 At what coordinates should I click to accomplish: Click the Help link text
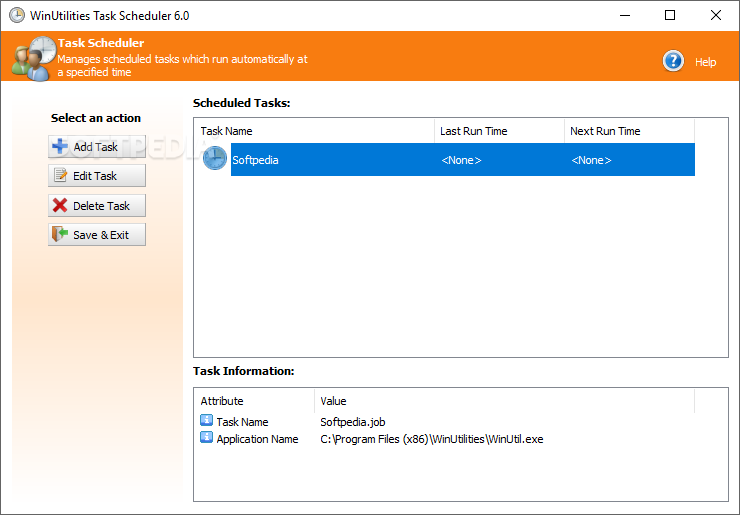tap(705, 62)
